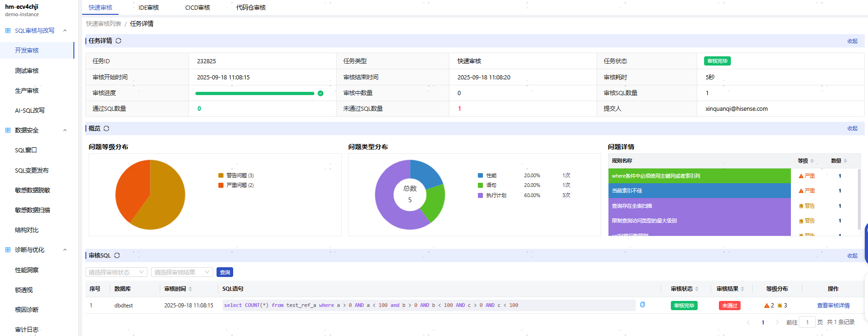Screen dimensions: 868x336
Task: Sort the 等级 column in 问题详情
Action: point(812,161)
